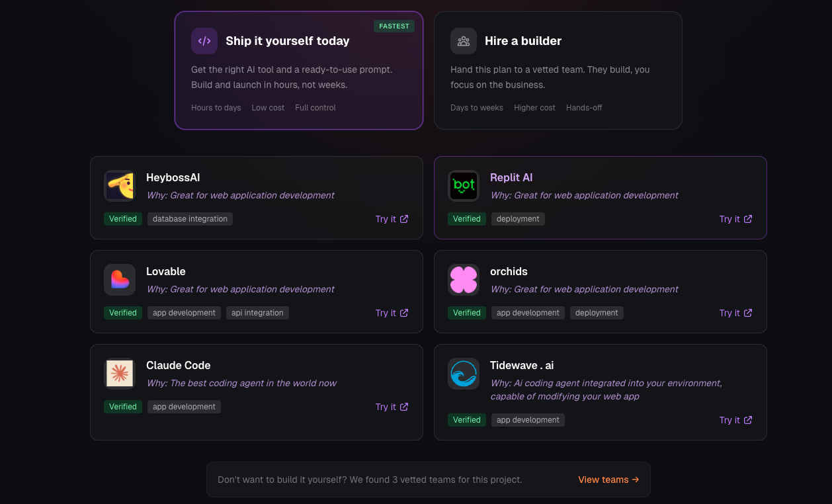The image size is (832, 504).
Task: Open the Try it link for Replit AI
Action: point(735,219)
